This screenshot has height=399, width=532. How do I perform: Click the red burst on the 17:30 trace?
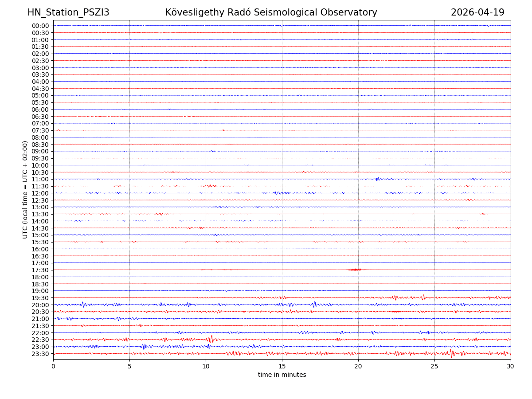pyautogui.click(x=356, y=270)
